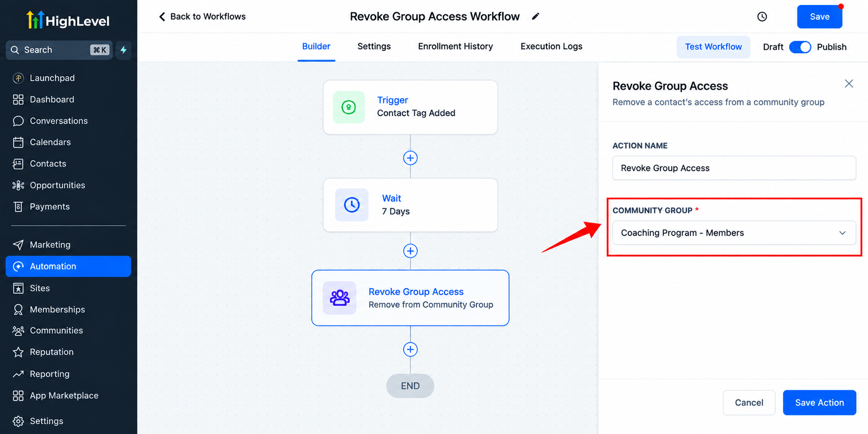Toggle the Draft/Publish switch
The height and width of the screenshot is (434, 868).
click(x=800, y=47)
